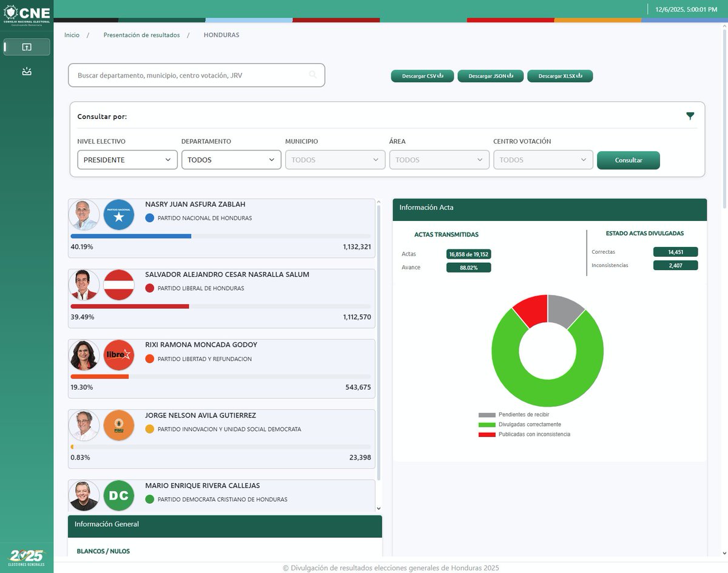The height and width of the screenshot is (573, 728).
Task: Click Salvador Nasralla candidate photo
Action: pyautogui.click(x=84, y=285)
